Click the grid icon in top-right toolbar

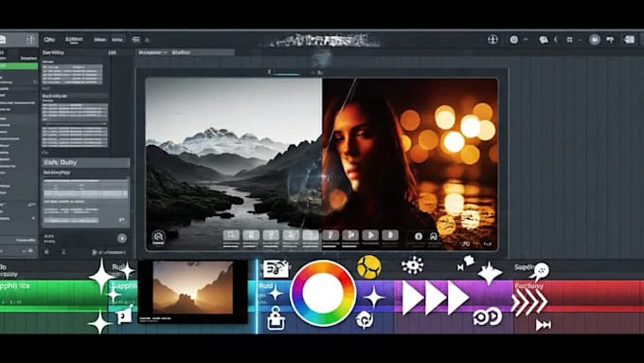[570, 40]
